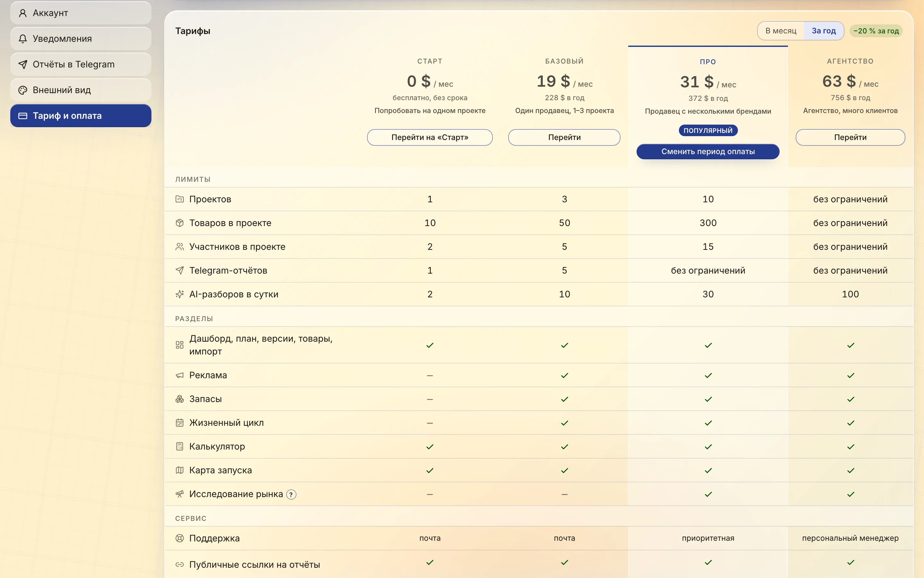Select the За год billing option
Screen dimensions: 924x578
824,31
